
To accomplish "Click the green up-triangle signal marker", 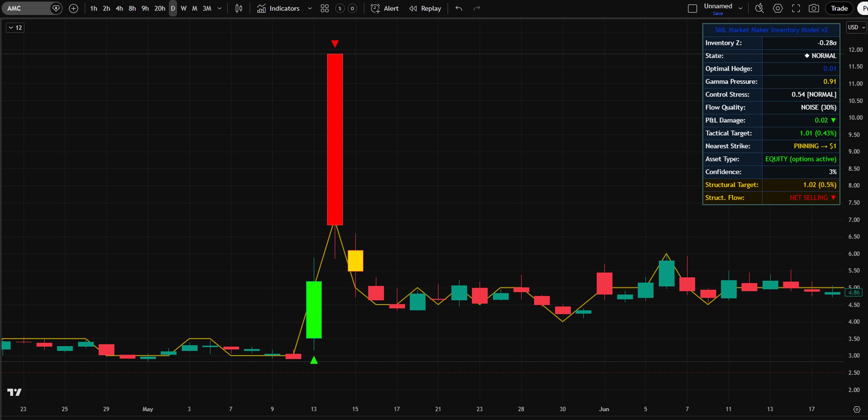I will click(314, 360).
